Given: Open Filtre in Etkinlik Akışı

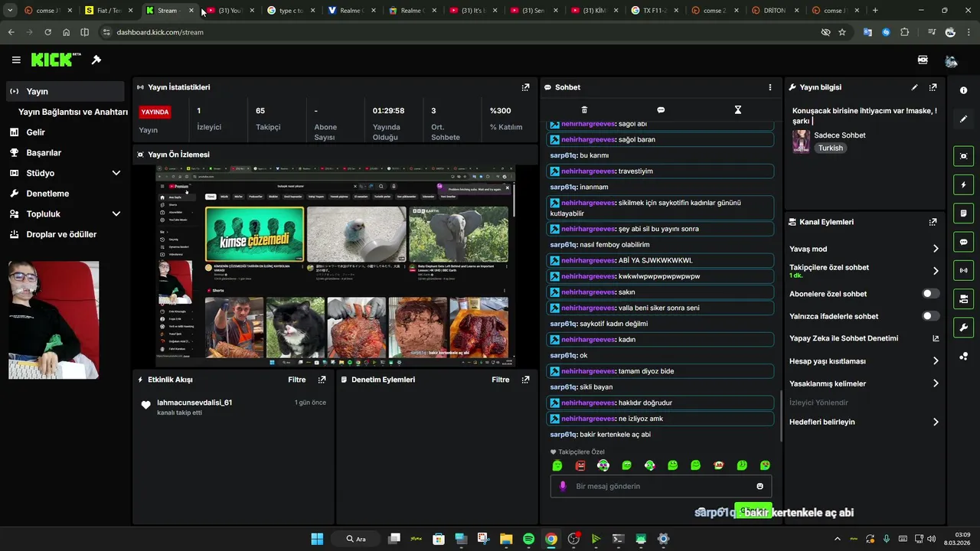Looking at the screenshot, I should click(297, 380).
